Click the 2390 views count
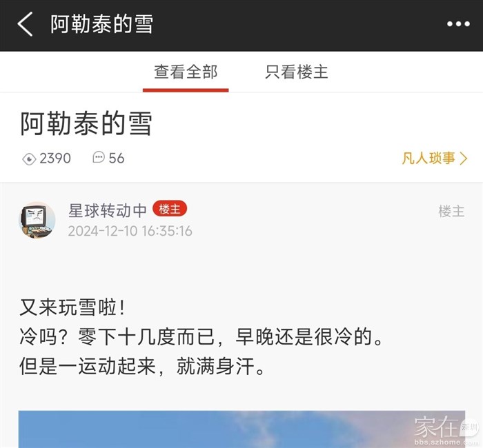Image resolution: width=483 pixels, height=448 pixels. [55, 159]
